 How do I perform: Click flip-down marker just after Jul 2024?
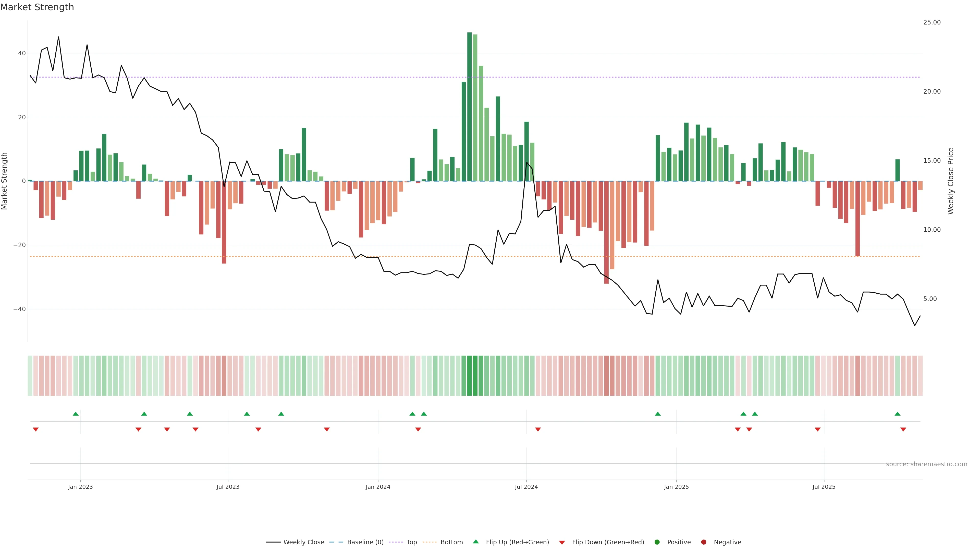pyautogui.click(x=538, y=429)
